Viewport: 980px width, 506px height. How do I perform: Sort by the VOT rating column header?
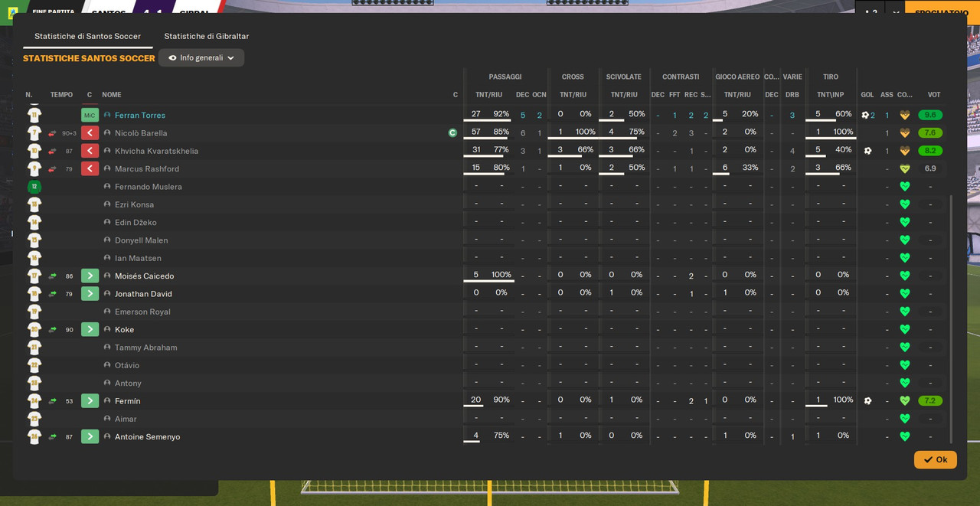[934, 95]
